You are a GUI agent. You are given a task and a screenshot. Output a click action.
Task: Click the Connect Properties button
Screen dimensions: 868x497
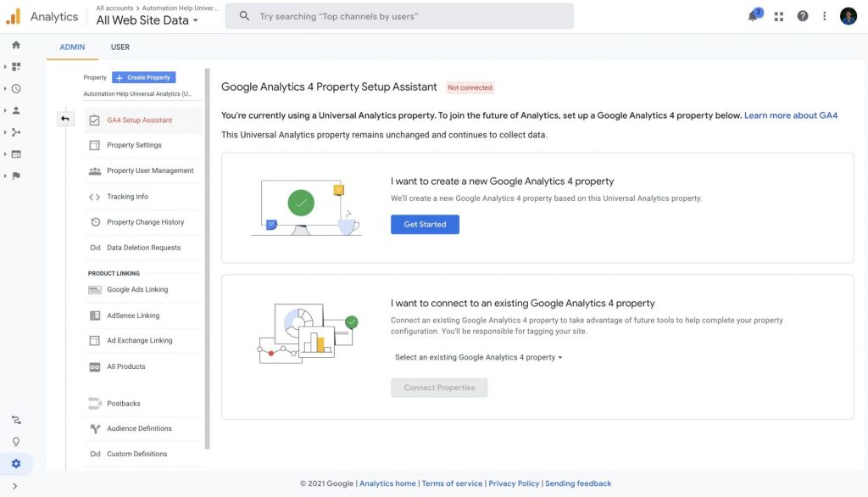click(440, 388)
